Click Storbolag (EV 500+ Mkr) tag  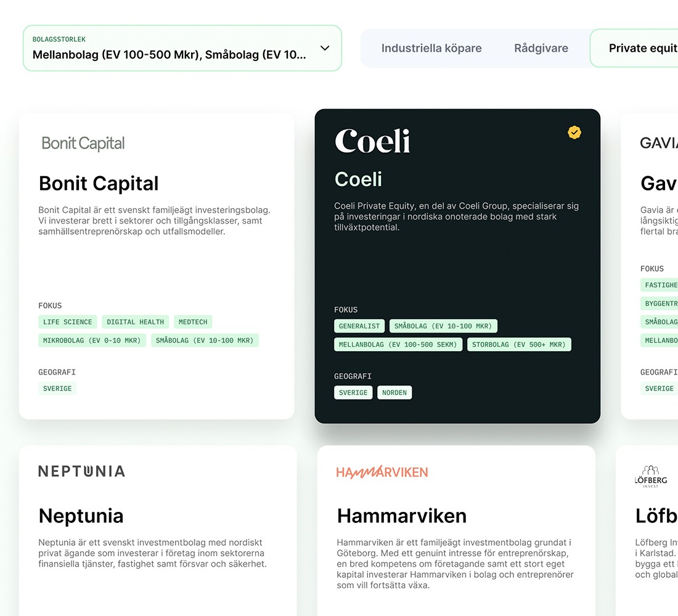(x=519, y=344)
